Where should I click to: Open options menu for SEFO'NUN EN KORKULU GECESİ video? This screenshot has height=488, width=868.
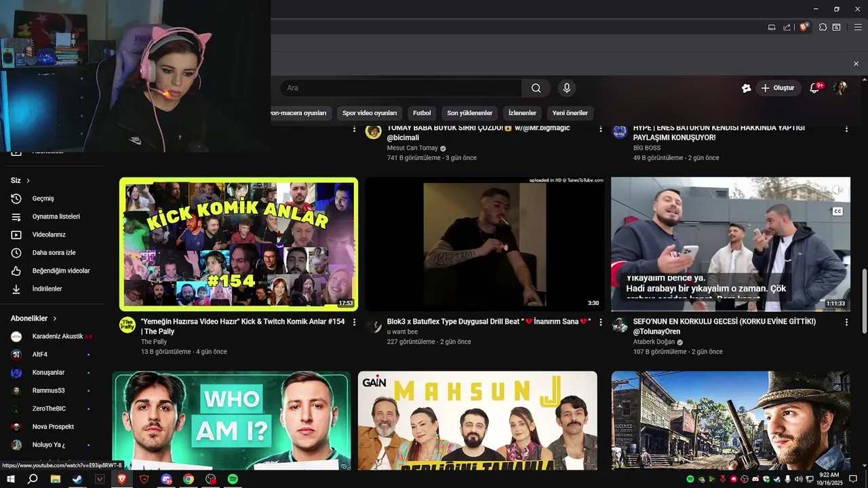pos(846,322)
